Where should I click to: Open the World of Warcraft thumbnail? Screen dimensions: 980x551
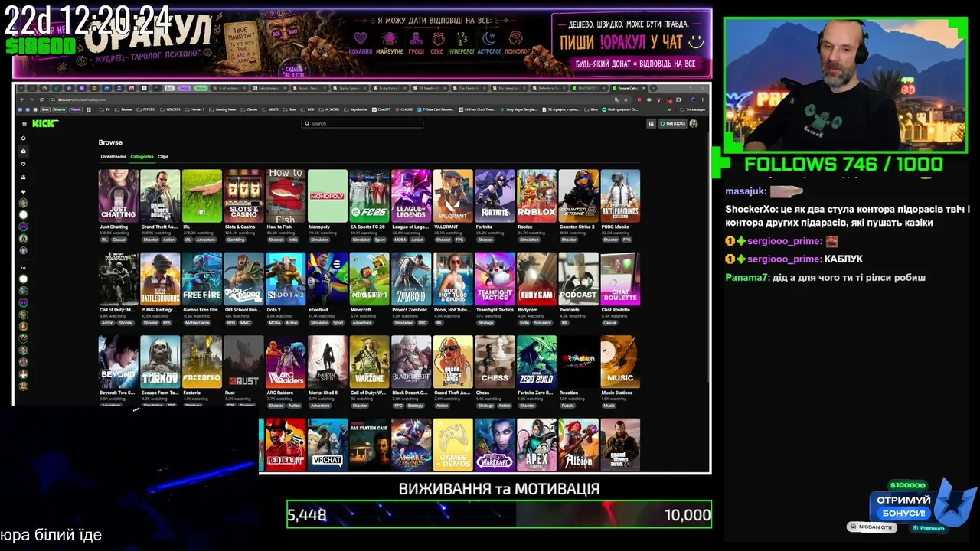click(495, 445)
